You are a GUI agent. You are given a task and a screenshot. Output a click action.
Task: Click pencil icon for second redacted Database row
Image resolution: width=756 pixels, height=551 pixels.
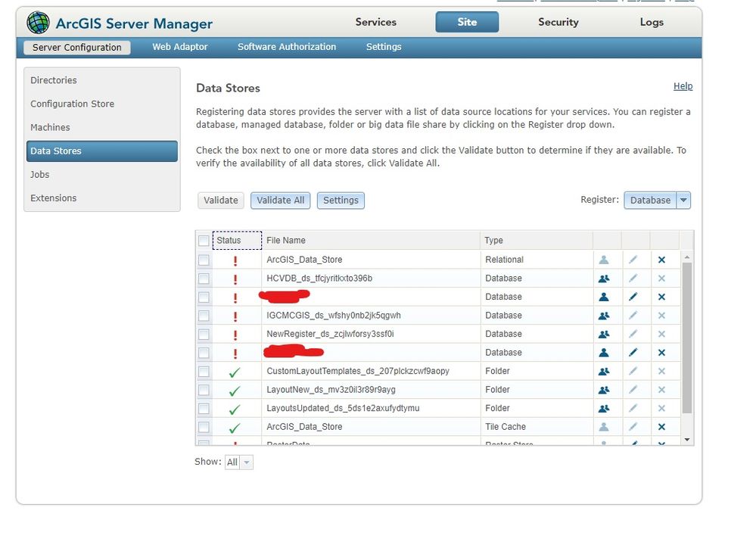pos(633,353)
